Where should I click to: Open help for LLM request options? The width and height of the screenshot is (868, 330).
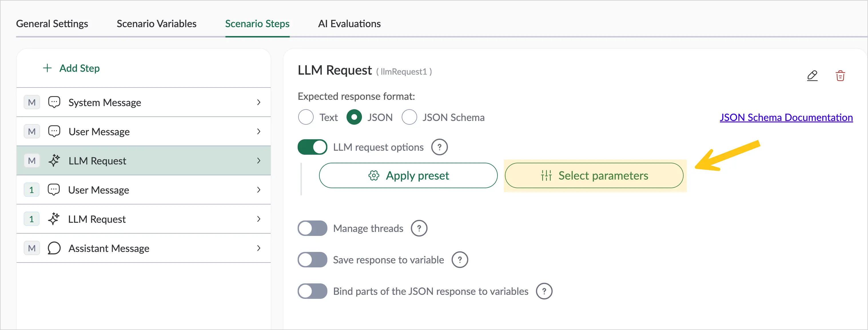point(439,147)
